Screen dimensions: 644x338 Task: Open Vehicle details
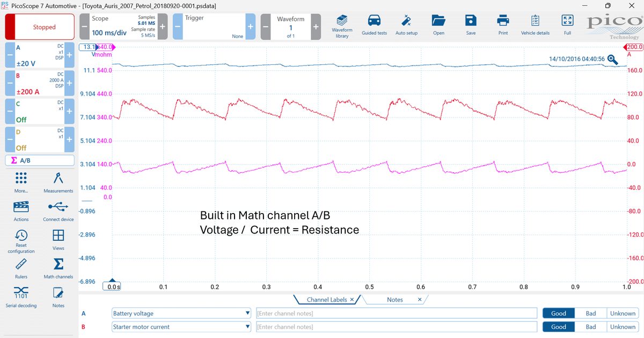[535, 26]
